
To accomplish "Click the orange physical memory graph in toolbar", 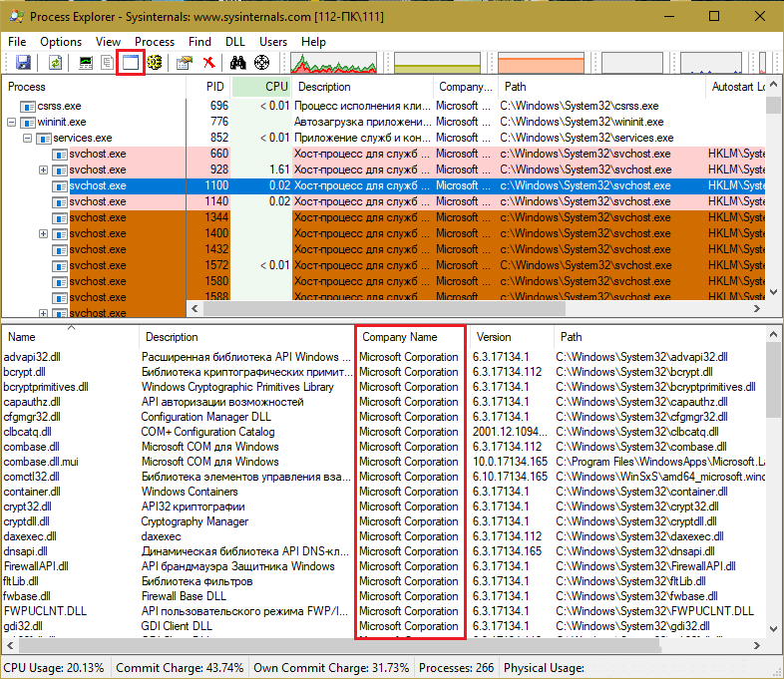I will pos(541,63).
